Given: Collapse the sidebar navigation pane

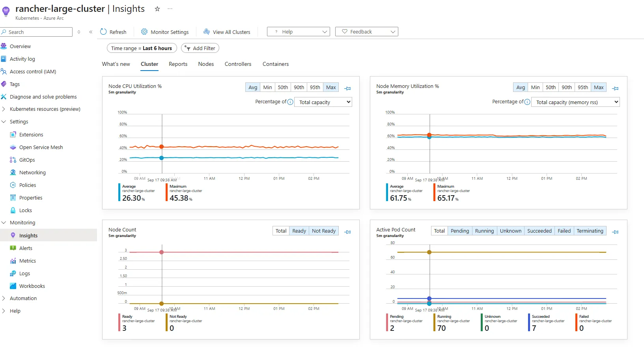Looking at the screenshot, I should (x=91, y=32).
